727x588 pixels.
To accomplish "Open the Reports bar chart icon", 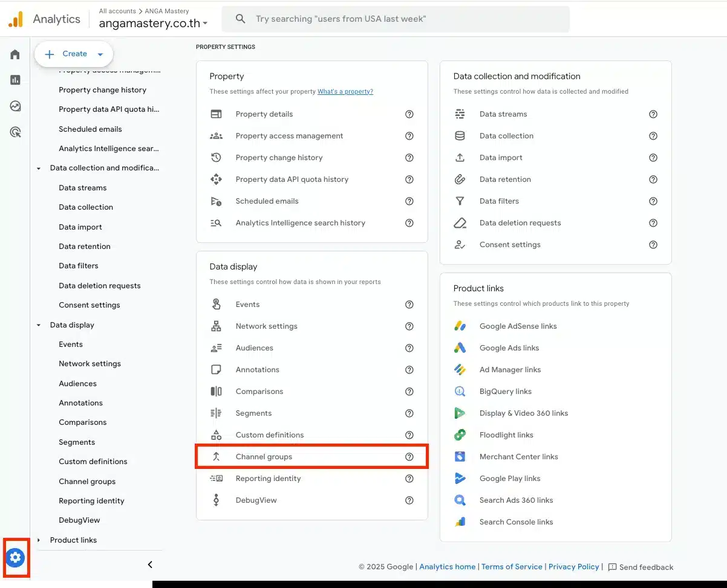I will (x=15, y=80).
